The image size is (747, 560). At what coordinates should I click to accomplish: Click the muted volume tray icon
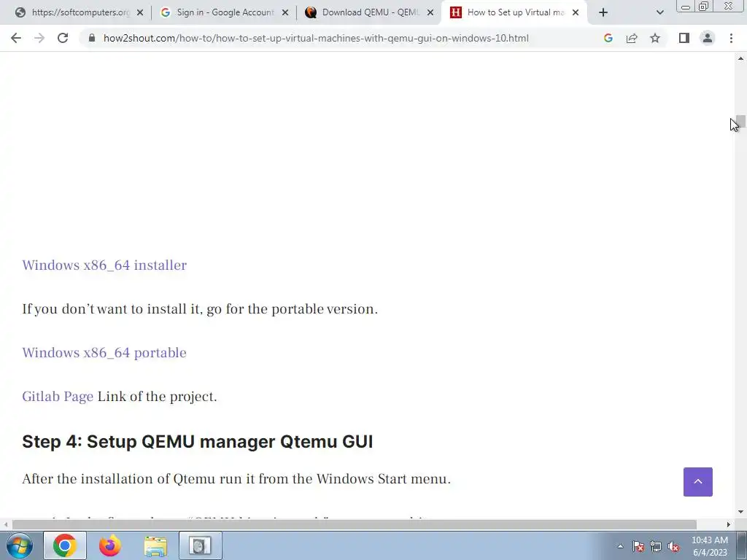[x=673, y=547]
